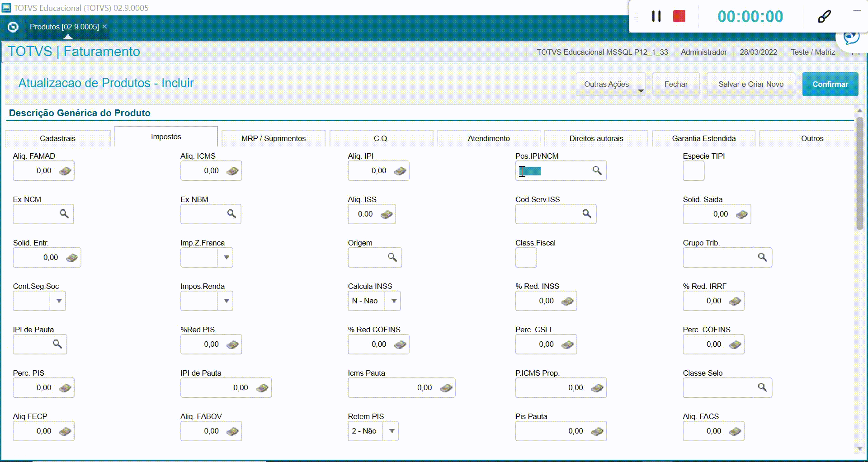Open calculator icon in second IPI de Pauta field
Viewport: 868px width, 462px height.
[262, 388]
